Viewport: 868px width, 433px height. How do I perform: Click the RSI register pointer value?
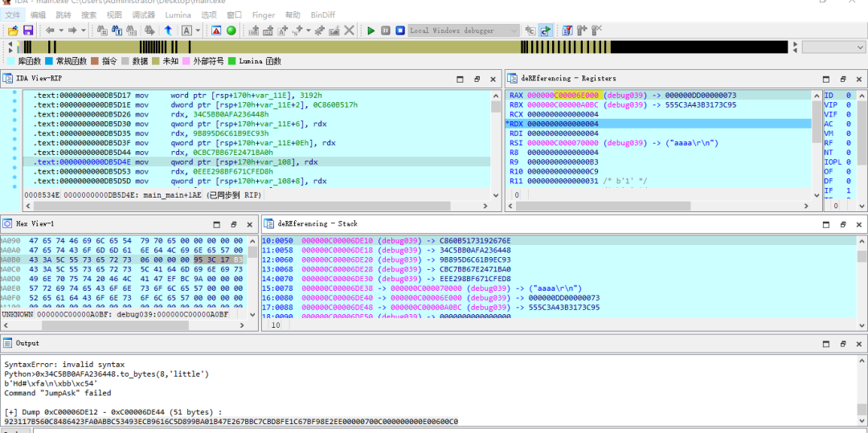pyautogui.click(x=563, y=143)
